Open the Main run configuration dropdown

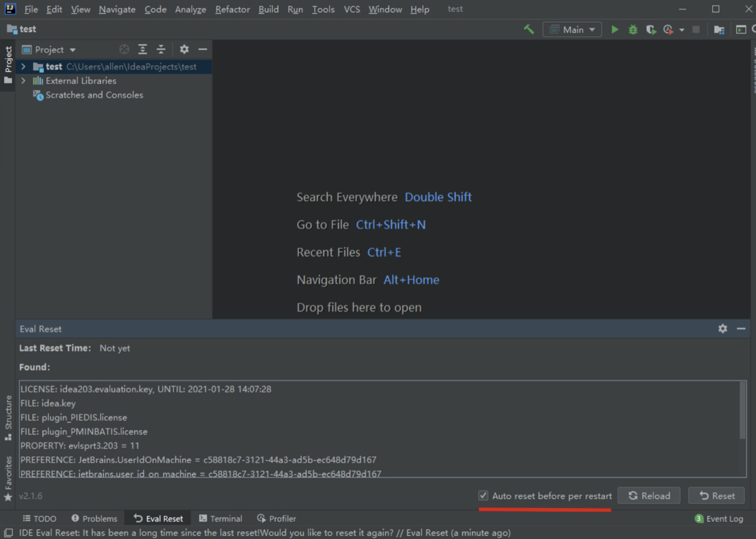click(572, 29)
